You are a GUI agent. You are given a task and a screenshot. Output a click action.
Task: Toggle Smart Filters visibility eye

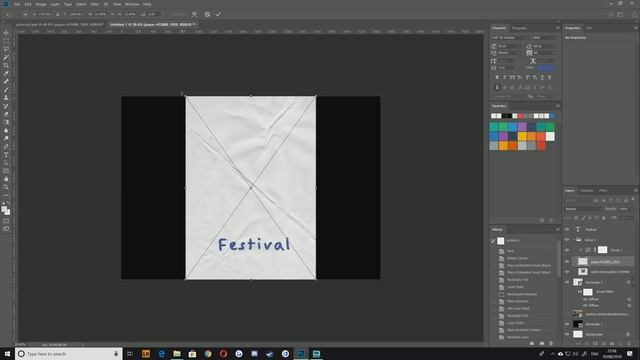[580, 292]
